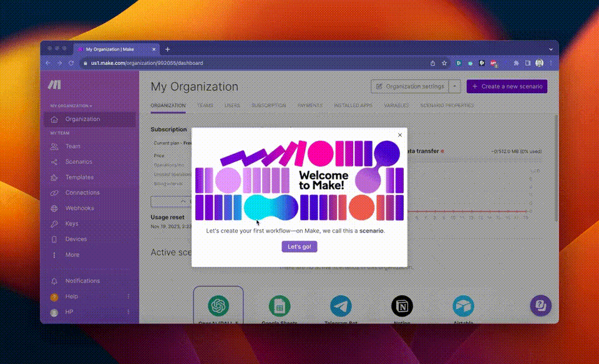Select the OpenAI app icon
599x364 pixels.
(x=218, y=306)
